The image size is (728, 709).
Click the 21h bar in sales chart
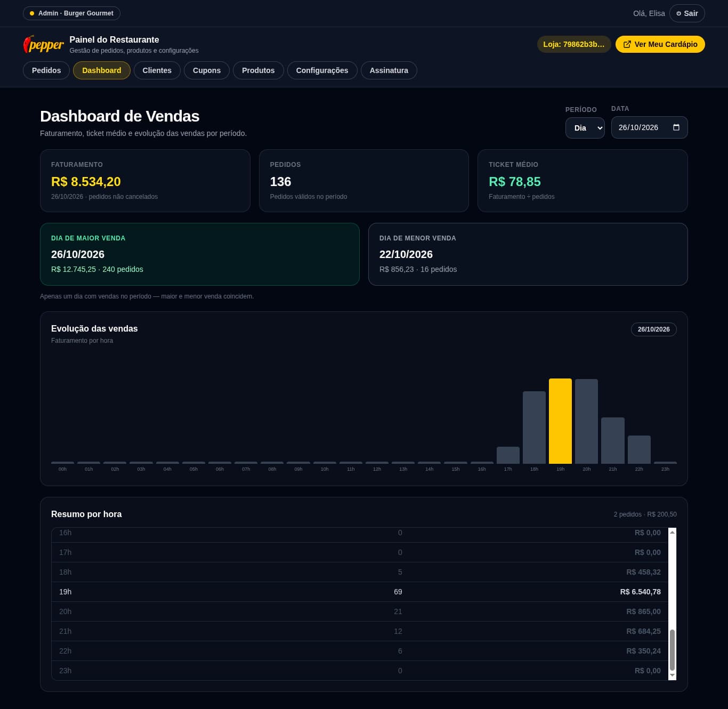612,440
